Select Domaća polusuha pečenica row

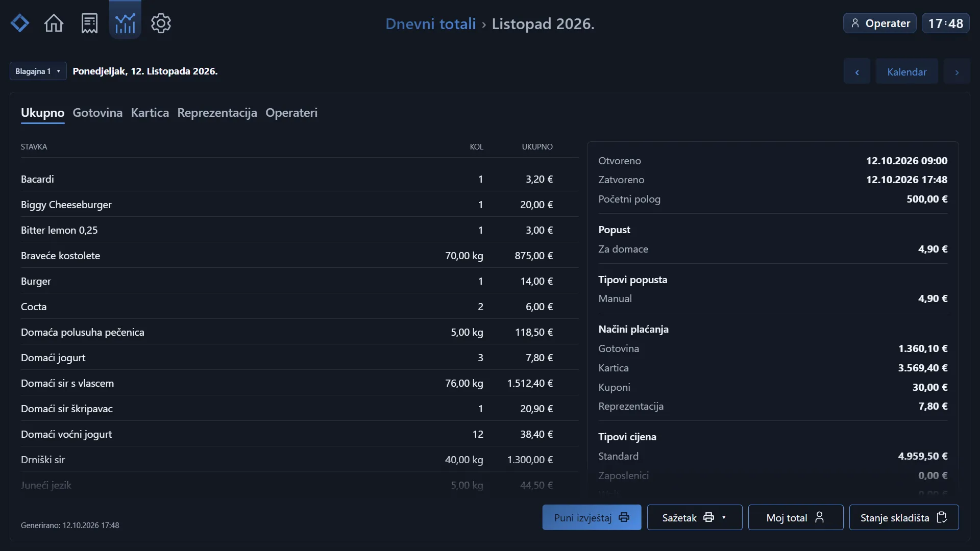point(299,332)
